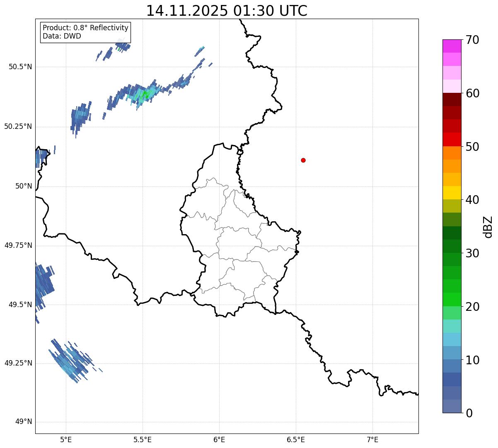498x448 pixels.
Task: Click the '49°N' latitude label
Action: [24, 422]
